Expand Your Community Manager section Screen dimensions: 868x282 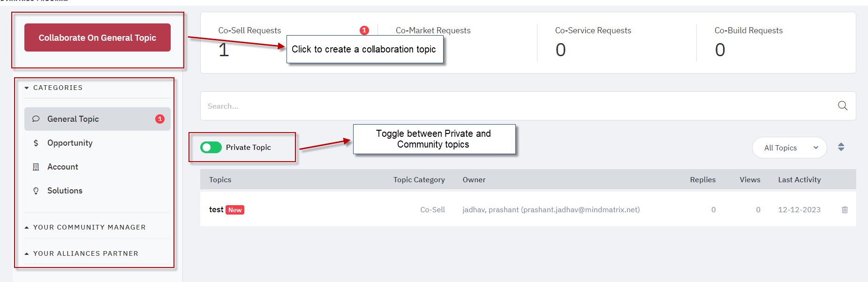tap(85, 227)
